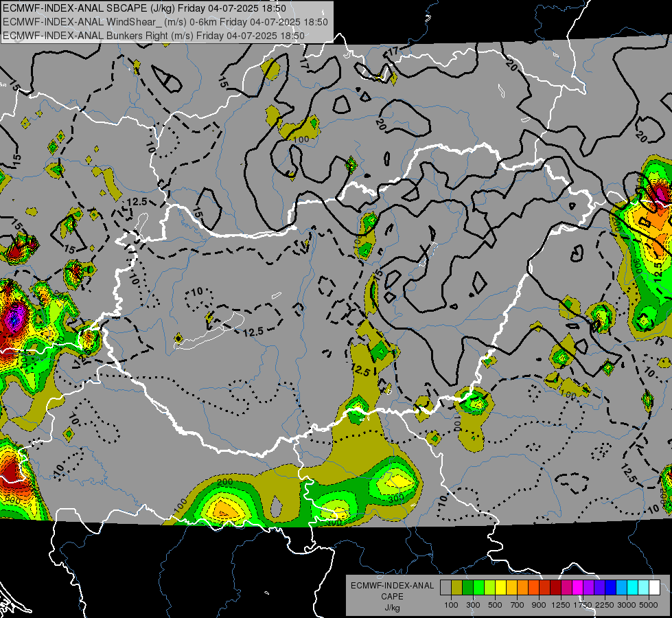This screenshot has height=618, width=672.
Task: Click the cyan swatch after 3000
Action: [x=633, y=588]
